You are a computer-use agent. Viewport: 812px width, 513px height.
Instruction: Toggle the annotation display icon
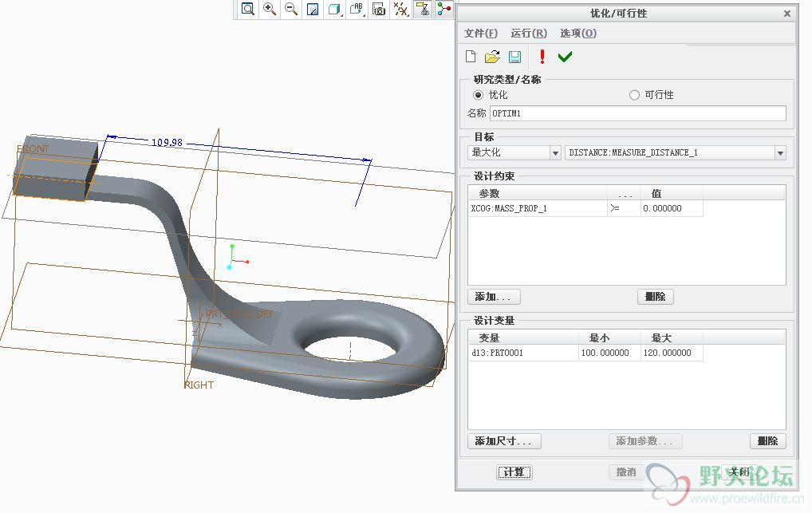click(423, 9)
